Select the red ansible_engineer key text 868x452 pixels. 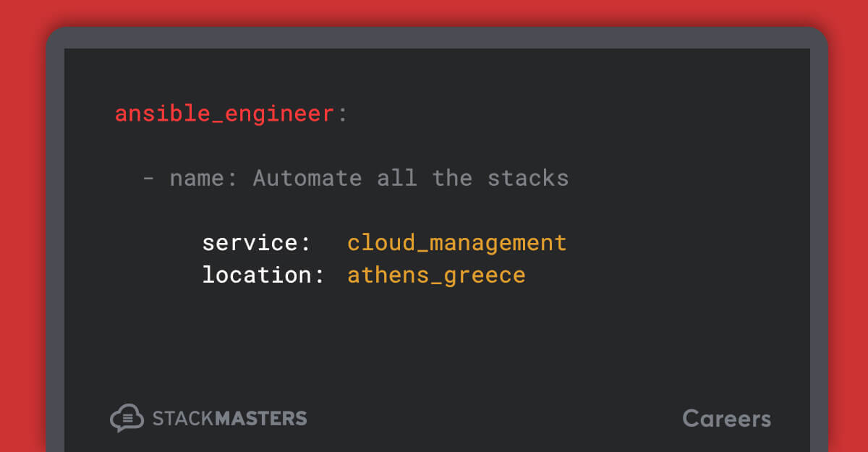(225, 114)
